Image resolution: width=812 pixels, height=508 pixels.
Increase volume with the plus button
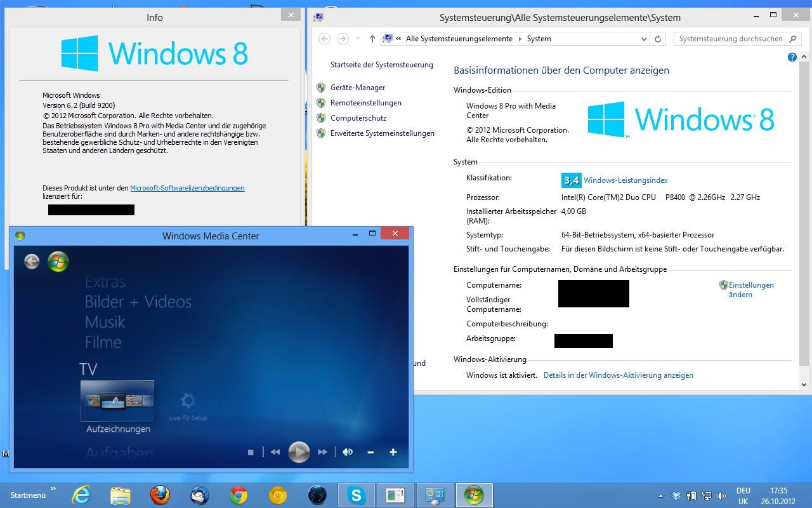click(393, 452)
